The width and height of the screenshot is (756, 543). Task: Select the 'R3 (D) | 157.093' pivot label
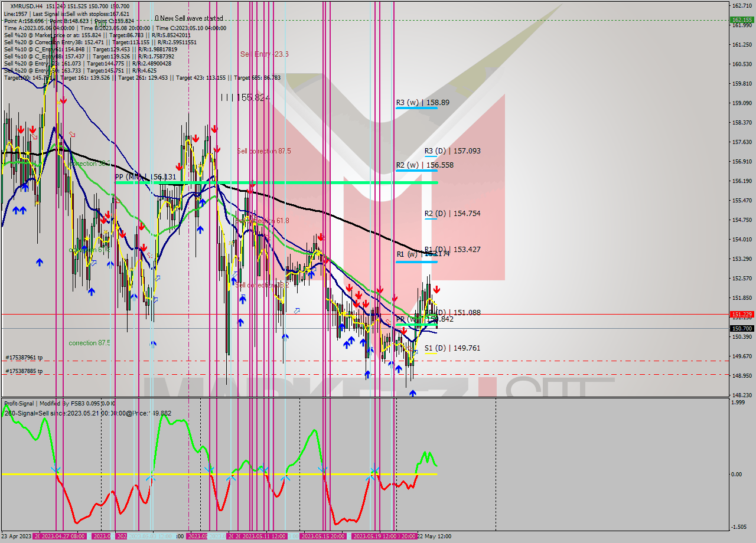tap(452, 151)
